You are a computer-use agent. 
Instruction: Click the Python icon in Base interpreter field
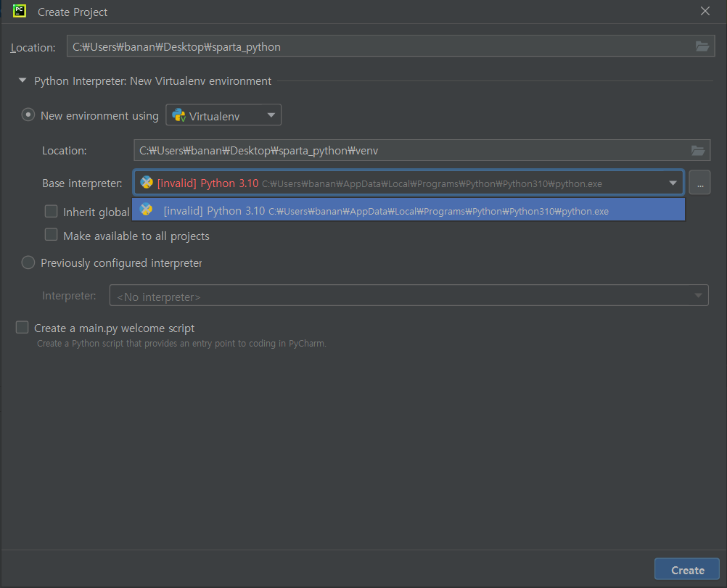pyautogui.click(x=147, y=183)
